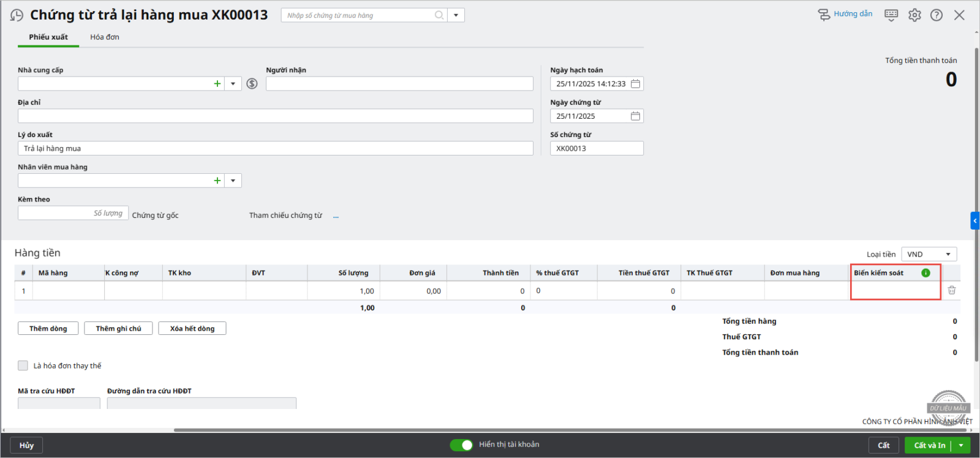Viewport: 980px width, 458px height.
Task: Delete row 1 with the trash icon
Action: 952,290
